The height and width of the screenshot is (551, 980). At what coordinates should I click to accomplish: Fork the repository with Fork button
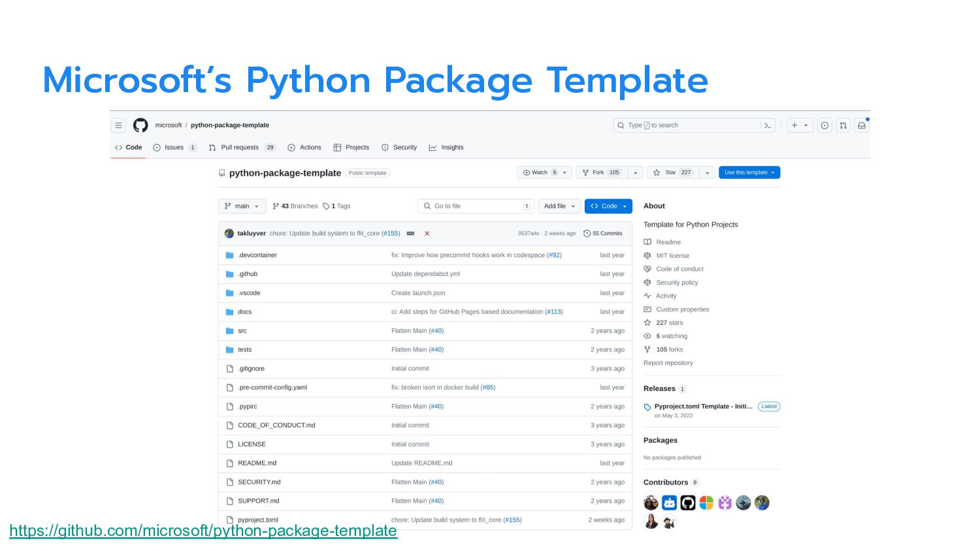(600, 172)
